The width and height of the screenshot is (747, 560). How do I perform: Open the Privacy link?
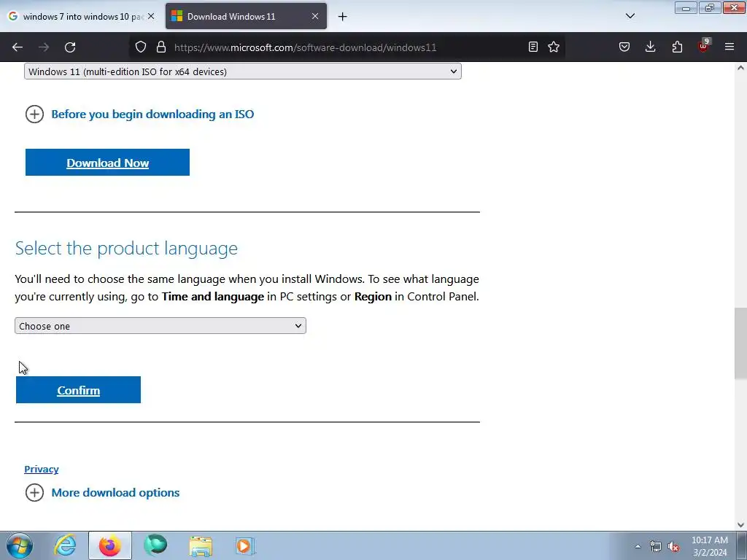click(42, 469)
